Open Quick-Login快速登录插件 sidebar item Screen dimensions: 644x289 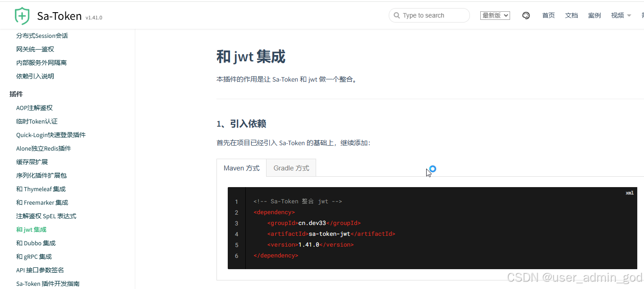(x=51, y=135)
